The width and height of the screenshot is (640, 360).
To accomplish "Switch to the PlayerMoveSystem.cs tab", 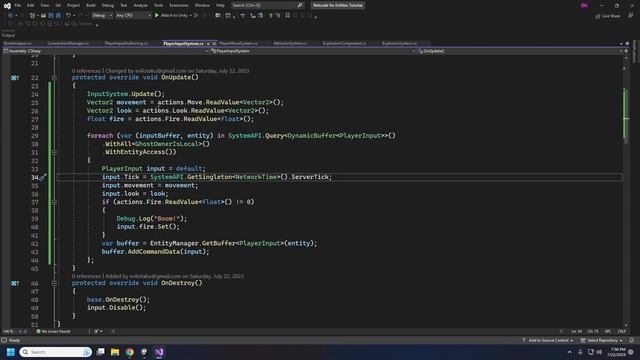I will click(x=238, y=43).
